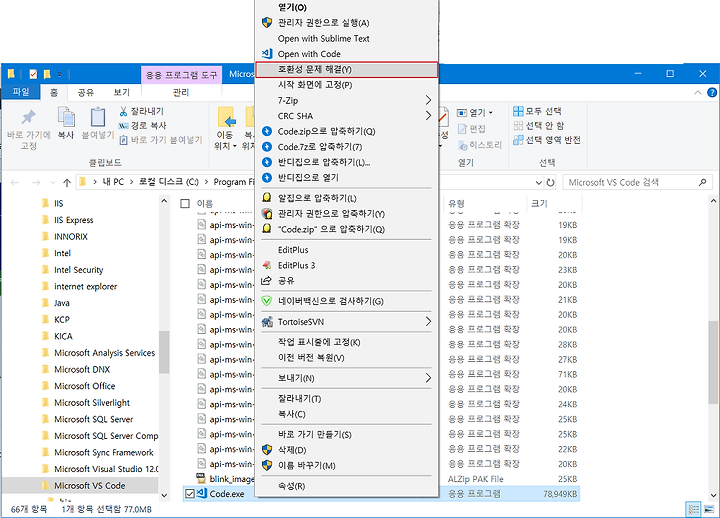Image resolution: width=720 pixels, height=518 pixels.
Task: Click the Edit (편집) ribbon icon
Action: 462,129
